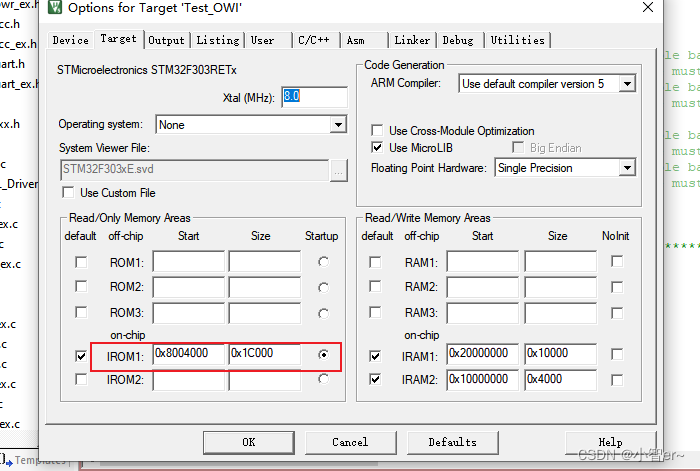Check the ROM3 default checkbox
Viewport: 700px width, 471px height.
pyautogui.click(x=81, y=312)
